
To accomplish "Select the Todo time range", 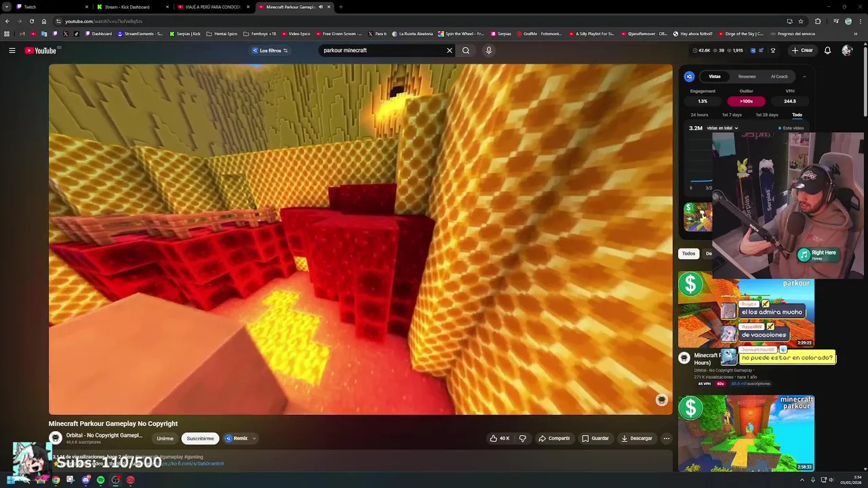I will click(797, 115).
